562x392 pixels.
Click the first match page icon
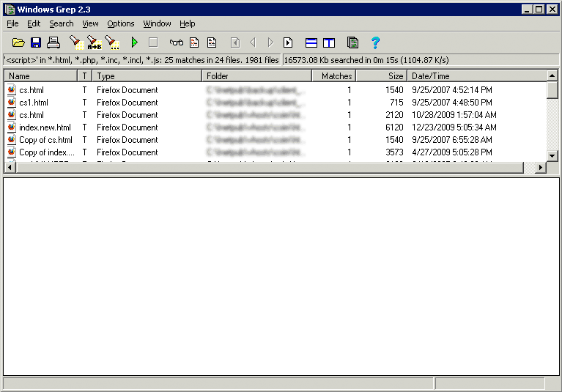pyautogui.click(x=235, y=42)
